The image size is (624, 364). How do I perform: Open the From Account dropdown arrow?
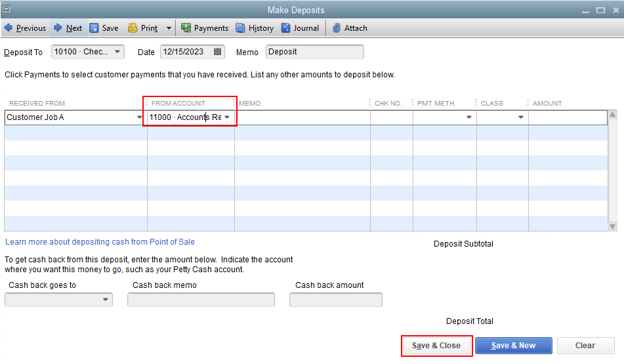[x=227, y=117]
